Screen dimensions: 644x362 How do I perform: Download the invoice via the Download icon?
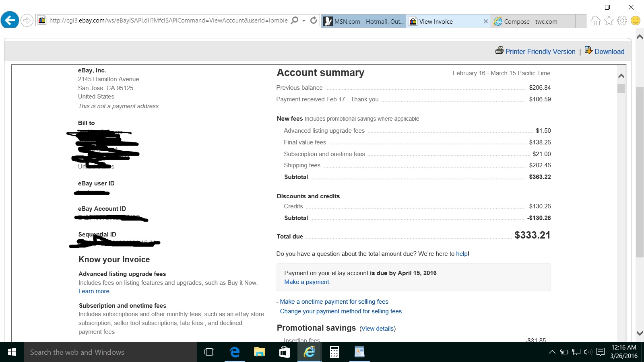pyautogui.click(x=589, y=51)
